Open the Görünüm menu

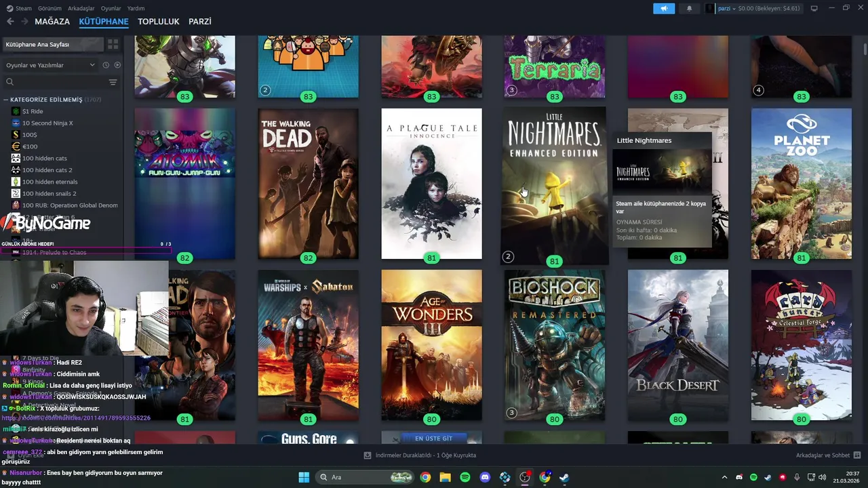[x=50, y=8]
